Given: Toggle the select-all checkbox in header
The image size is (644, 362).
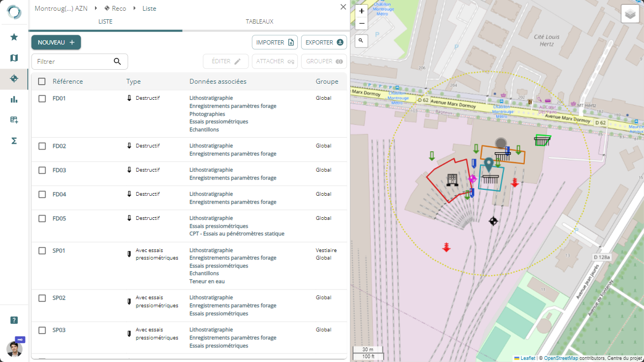Looking at the screenshot, I should tap(42, 82).
